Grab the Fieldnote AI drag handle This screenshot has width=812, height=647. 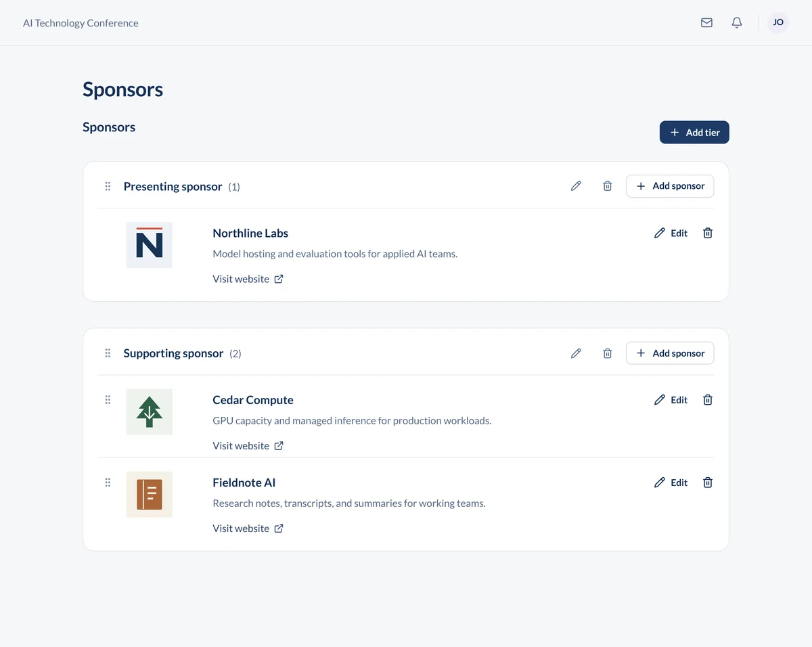tap(108, 483)
